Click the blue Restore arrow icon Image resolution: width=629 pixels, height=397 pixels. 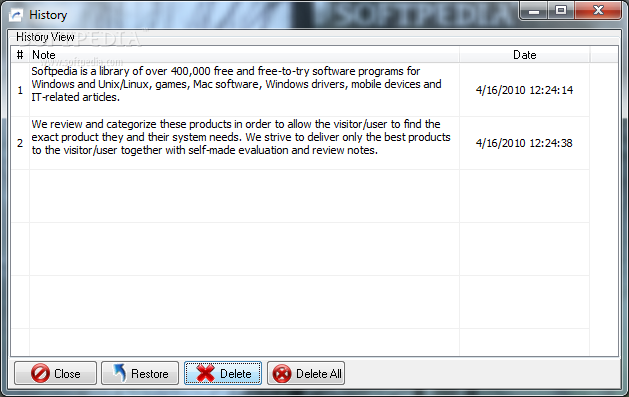119,373
